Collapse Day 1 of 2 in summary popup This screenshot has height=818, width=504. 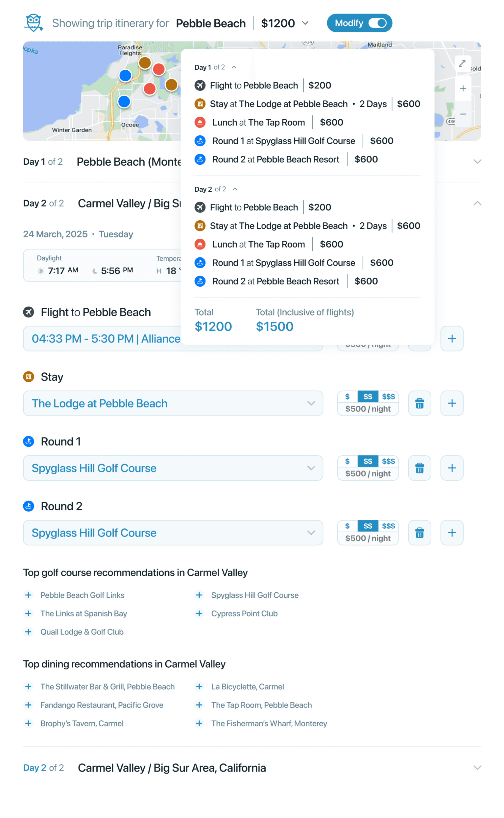pyautogui.click(x=234, y=67)
